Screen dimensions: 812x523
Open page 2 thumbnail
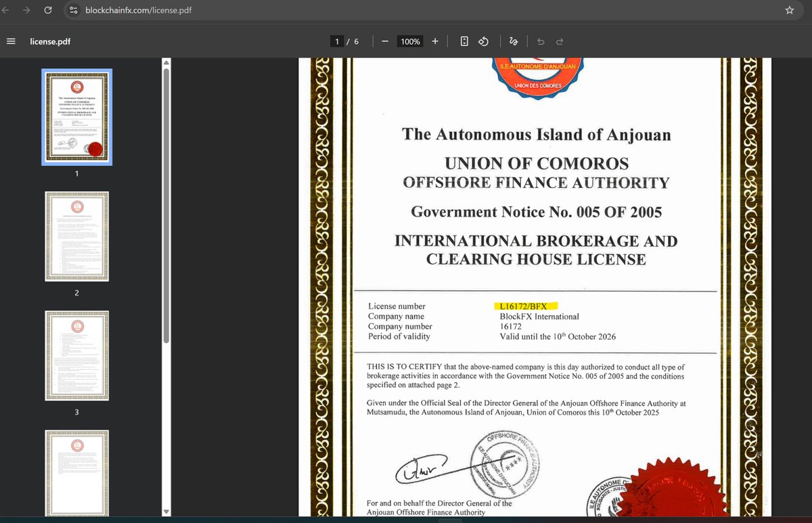[x=77, y=237]
